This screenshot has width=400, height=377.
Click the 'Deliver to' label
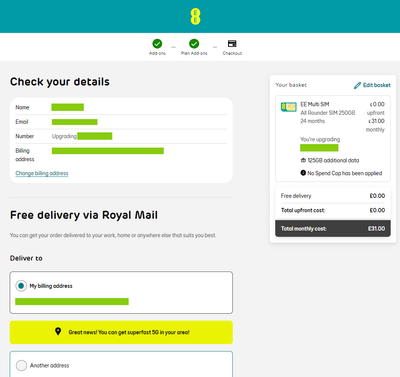26,258
